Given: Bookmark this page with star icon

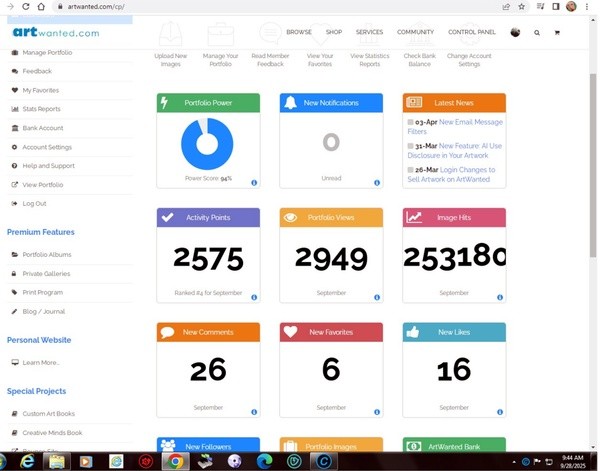Looking at the screenshot, I should 528,7.
